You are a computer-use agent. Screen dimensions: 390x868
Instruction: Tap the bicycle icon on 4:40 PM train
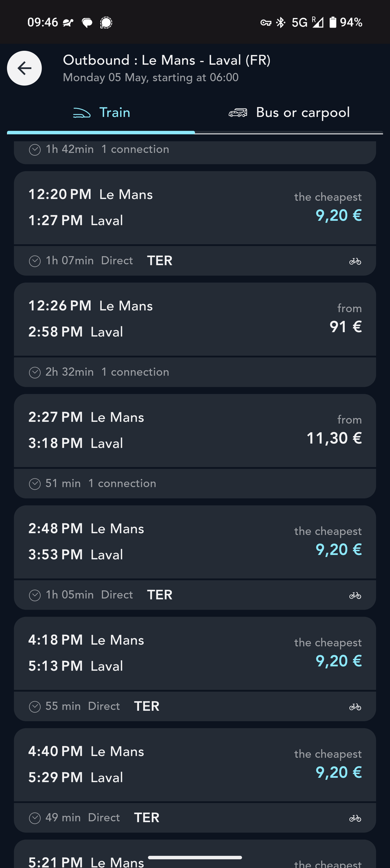[x=355, y=818]
